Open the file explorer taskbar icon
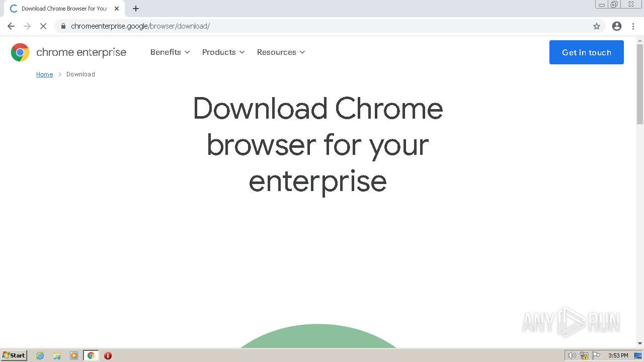 pos(57,355)
